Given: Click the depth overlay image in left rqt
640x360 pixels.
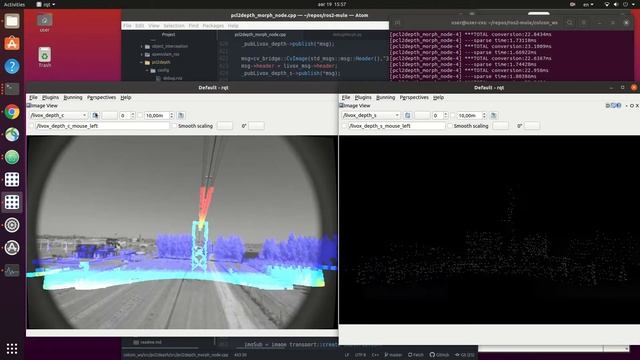Looking at the screenshot, I should 182,232.
